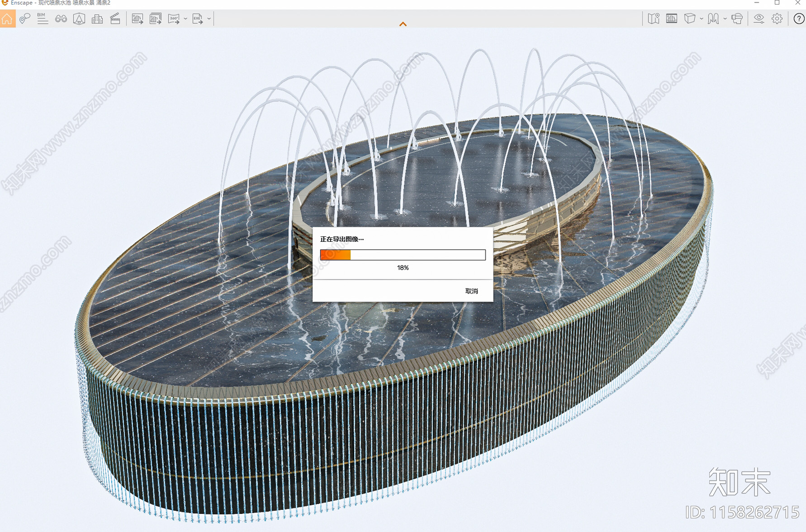
Task: Open the BIM info panel
Action: [x=43, y=19]
